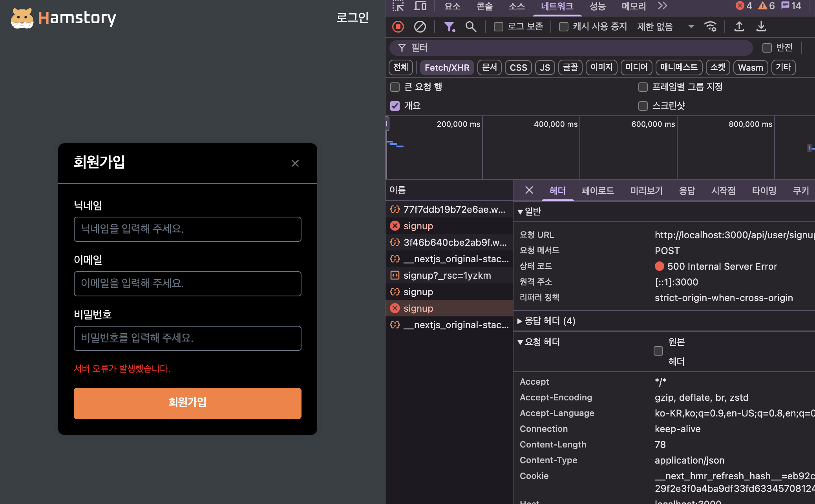Stop recording network log
This screenshot has width=815, height=504.
pyautogui.click(x=398, y=27)
